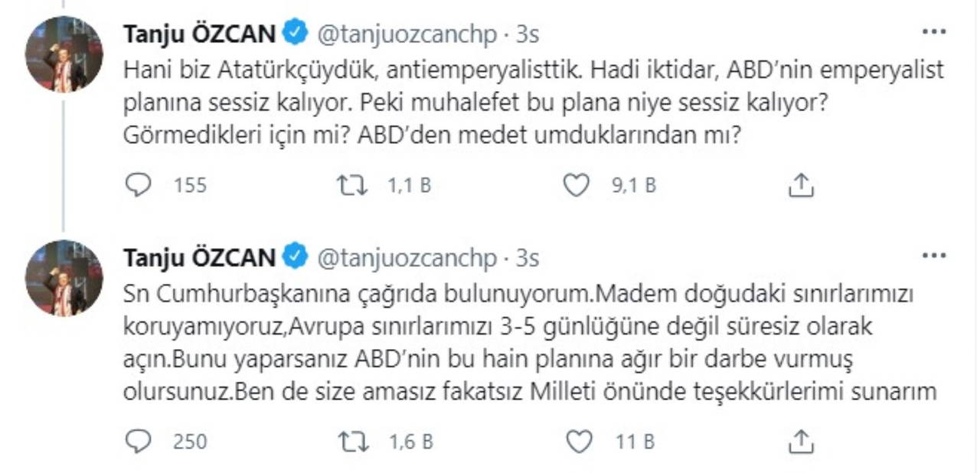
Task: Open Tanju ÖZCAN profile from first tweet name
Action: click(x=199, y=34)
